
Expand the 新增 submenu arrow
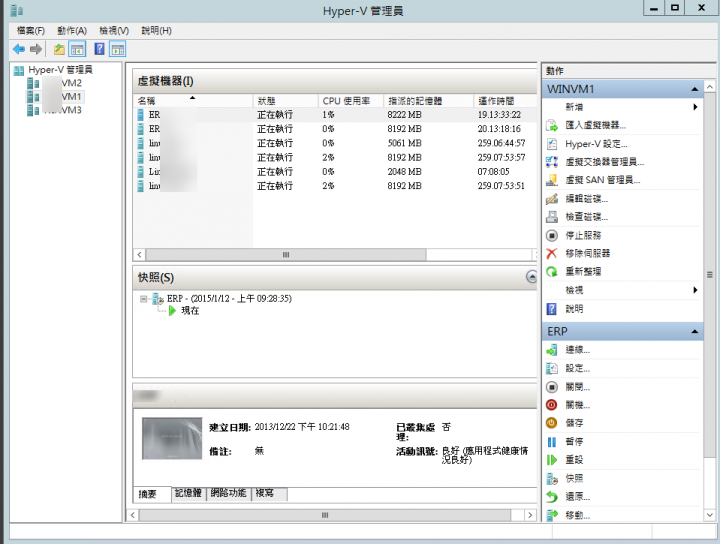tap(695, 107)
